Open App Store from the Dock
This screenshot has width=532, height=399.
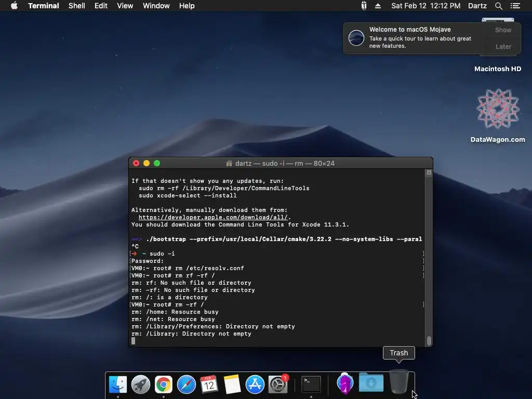tap(255, 384)
